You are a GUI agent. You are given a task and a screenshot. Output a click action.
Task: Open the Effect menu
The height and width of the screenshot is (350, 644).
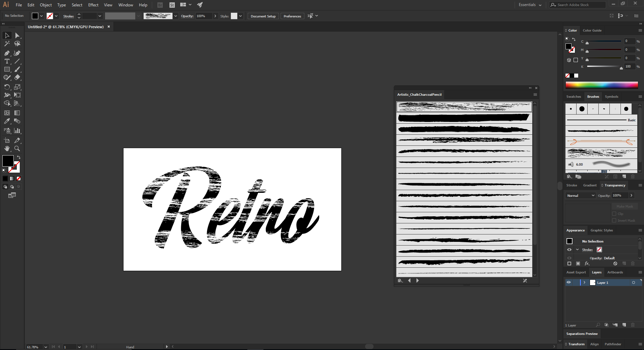[93, 5]
